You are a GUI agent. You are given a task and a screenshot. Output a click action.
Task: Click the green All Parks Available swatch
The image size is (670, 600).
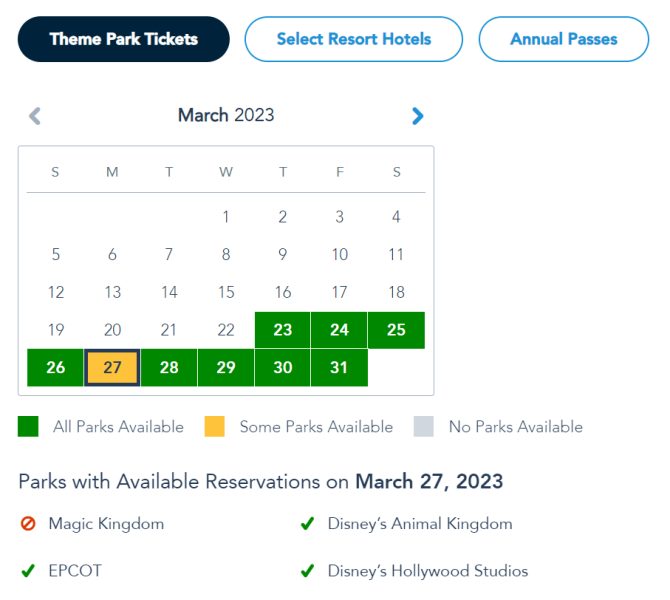[x=28, y=427]
